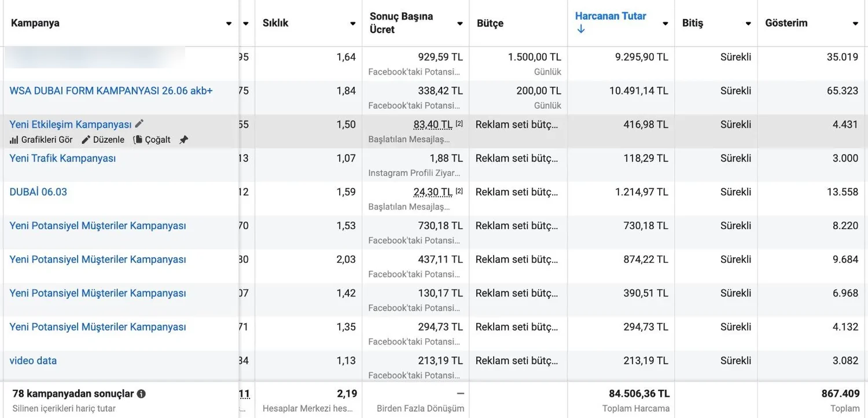Click the total 84.506,36 TL Toplam Harcama
The height and width of the screenshot is (418, 868).
click(639, 394)
